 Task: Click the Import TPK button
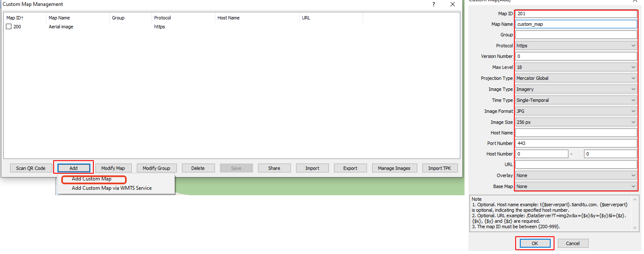(x=440, y=168)
